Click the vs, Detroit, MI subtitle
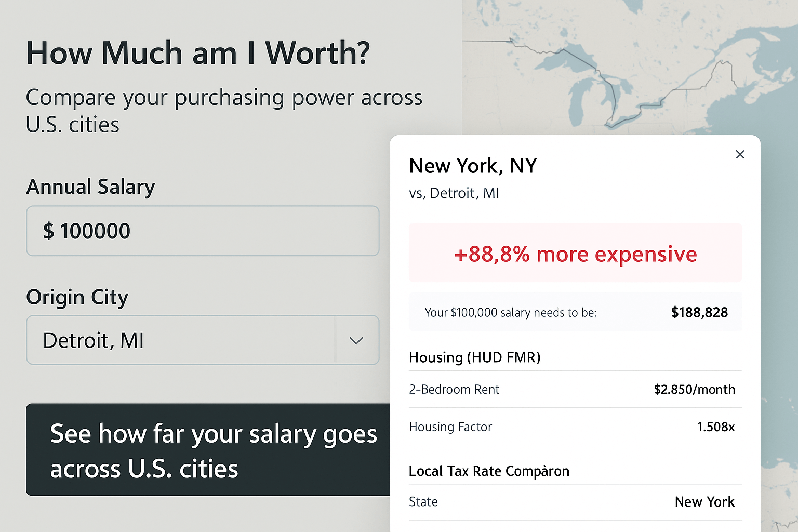The width and height of the screenshot is (798, 532). (x=454, y=193)
